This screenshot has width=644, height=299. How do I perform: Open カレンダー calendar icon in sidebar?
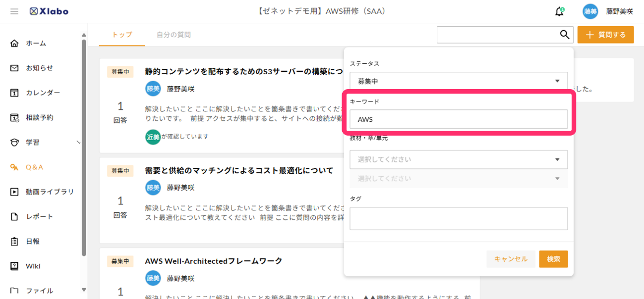(x=14, y=93)
